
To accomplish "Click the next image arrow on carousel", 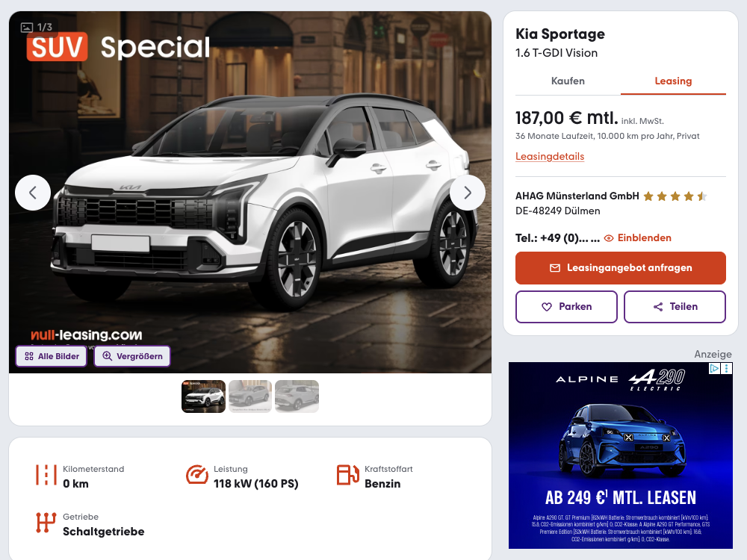I will pyautogui.click(x=468, y=193).
